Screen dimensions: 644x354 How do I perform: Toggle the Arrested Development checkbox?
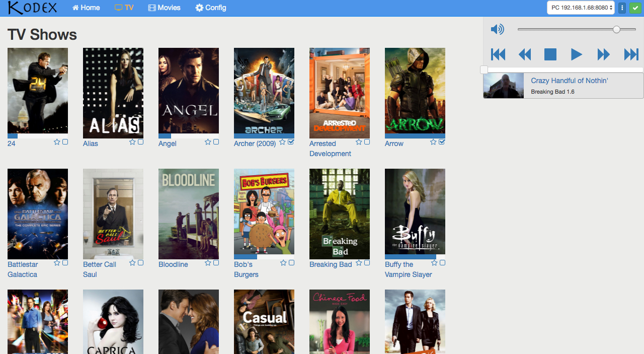point(367,142)
